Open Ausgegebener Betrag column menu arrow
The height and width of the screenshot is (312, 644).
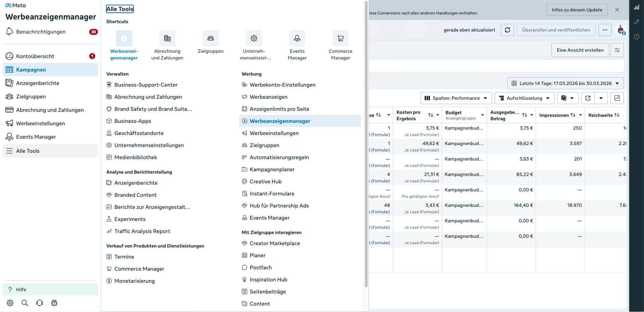coord(532,115)
